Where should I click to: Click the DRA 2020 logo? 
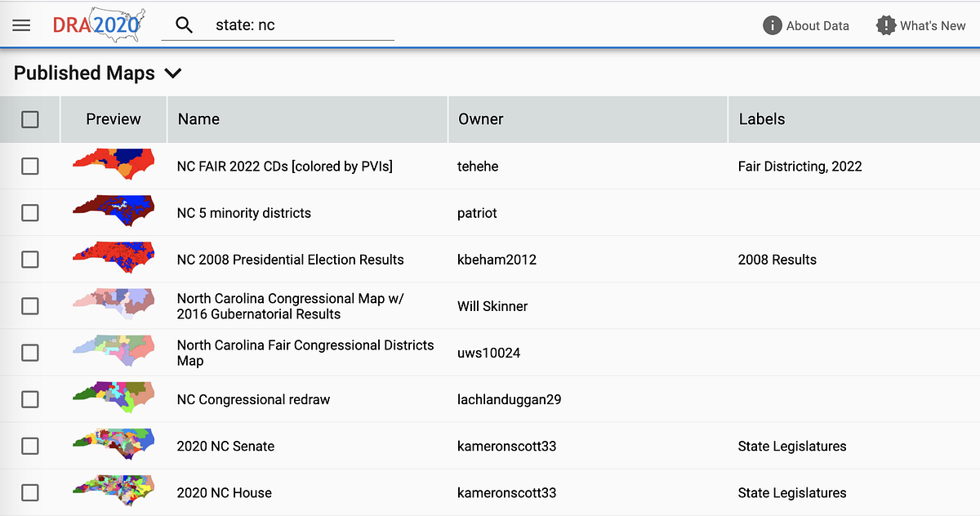pyautogui.click(x=95, y=24)
